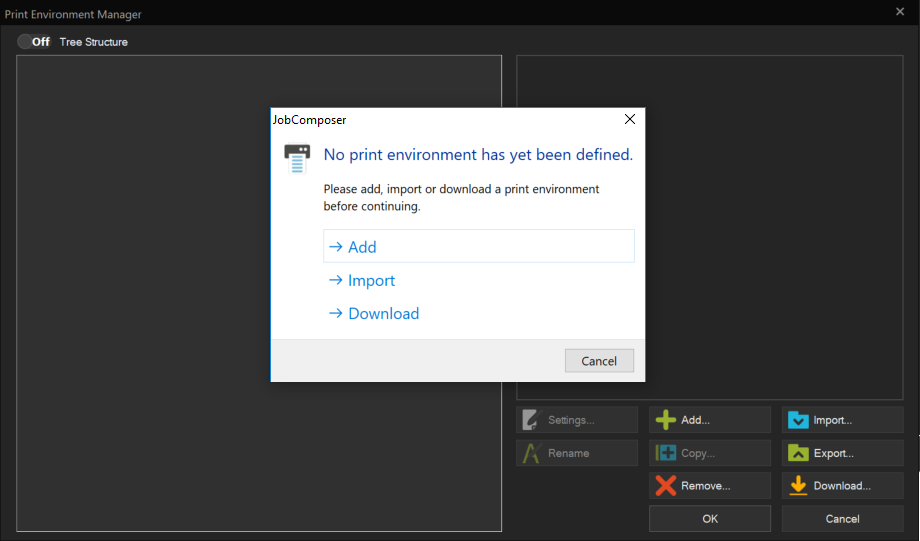
Task: Confirm with OK in Print Environment Manager
Action: click(x=710, y=519)
